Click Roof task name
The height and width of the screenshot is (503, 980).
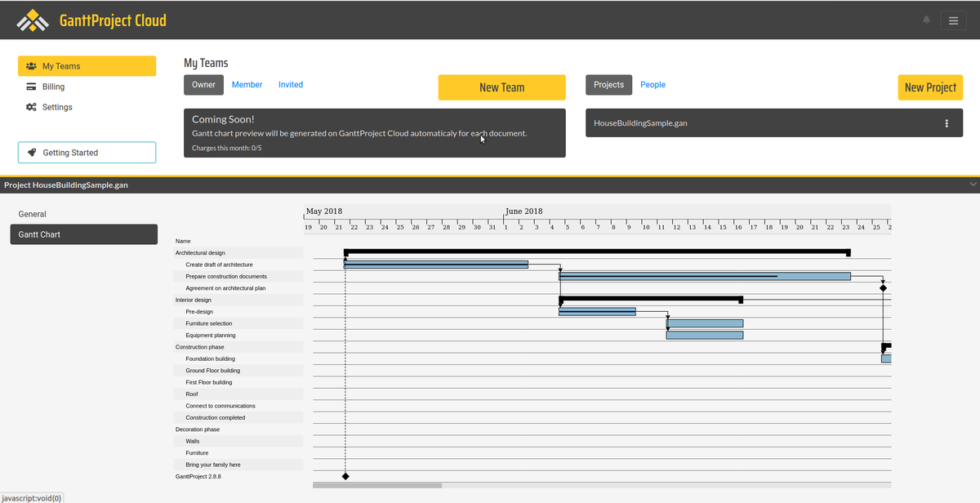coord(192,394)
